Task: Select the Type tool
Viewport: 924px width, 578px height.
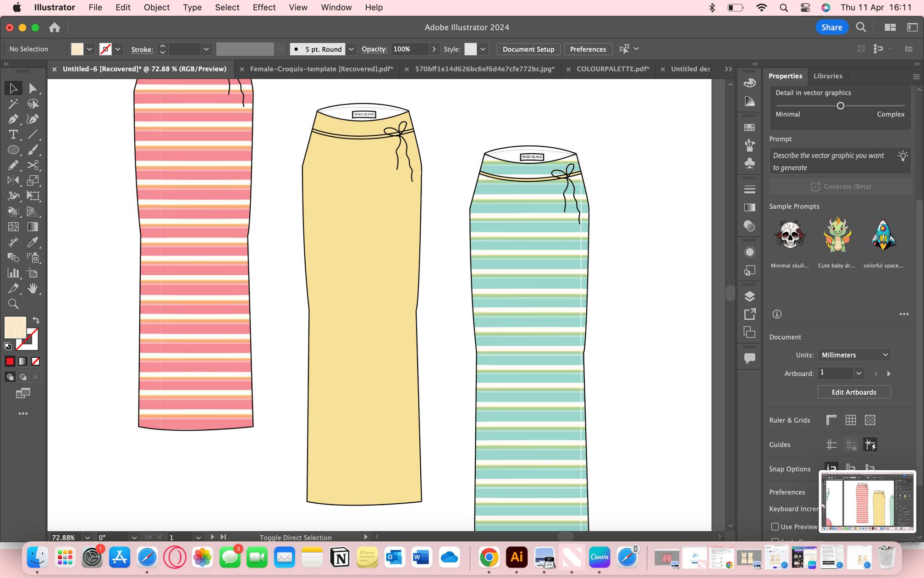Action: click(13, 134)
